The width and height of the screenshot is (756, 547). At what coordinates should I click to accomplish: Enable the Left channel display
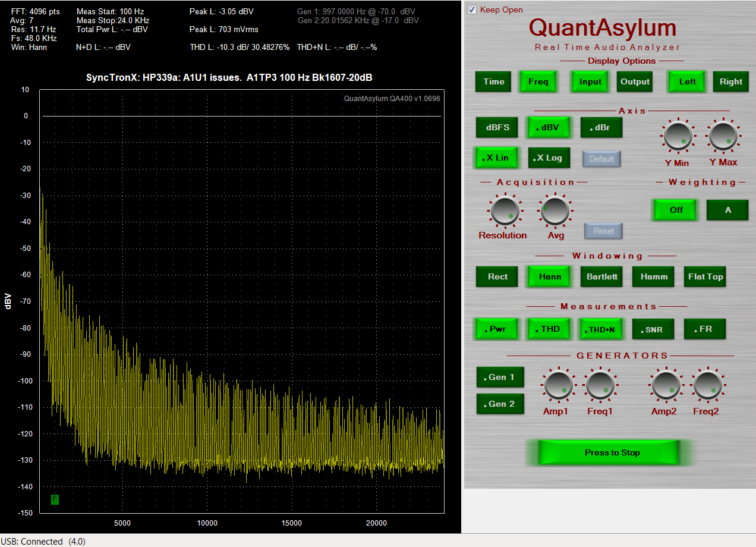pyautogui.click(x=687, y=82)
